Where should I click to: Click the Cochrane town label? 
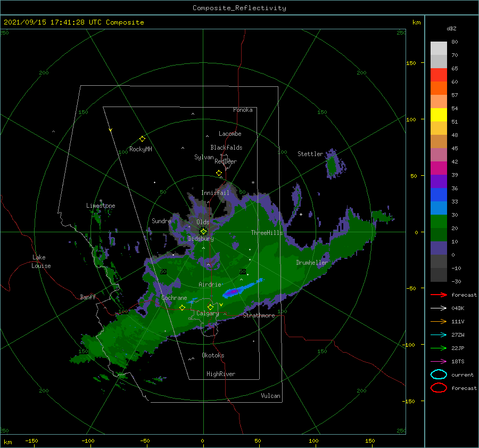click(x=174, y=298)
